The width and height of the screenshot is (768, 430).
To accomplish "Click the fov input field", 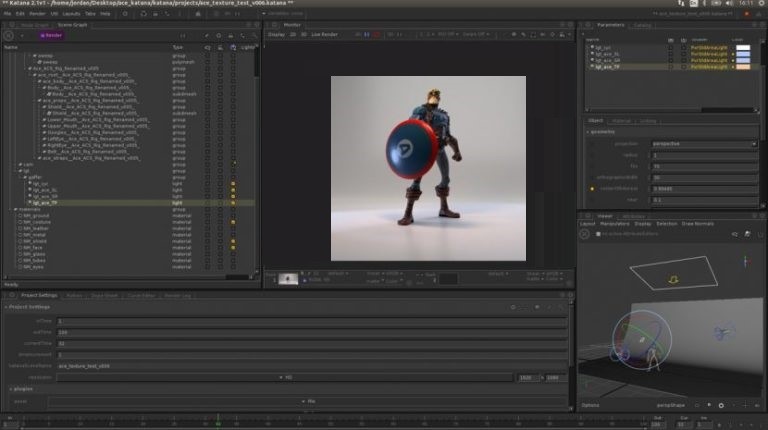I will [704, 167].
